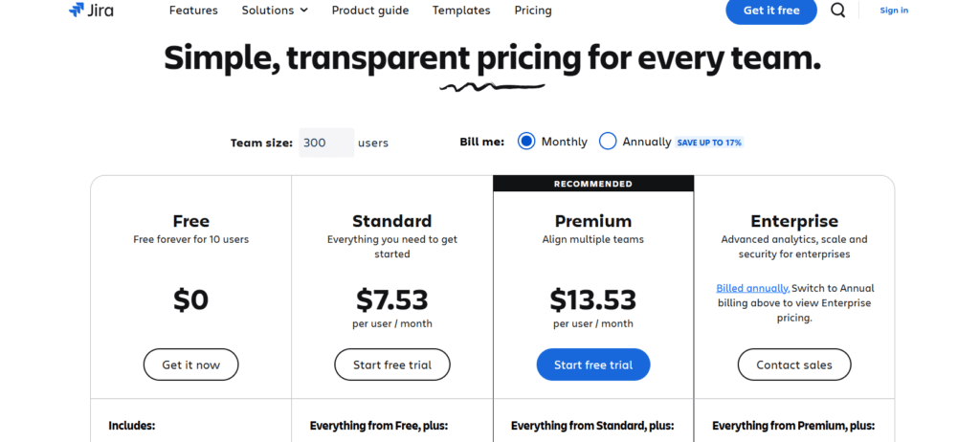Start free trial for Standard plan
The height and width of the screenshot is (442, 980).
coord(391,365)
